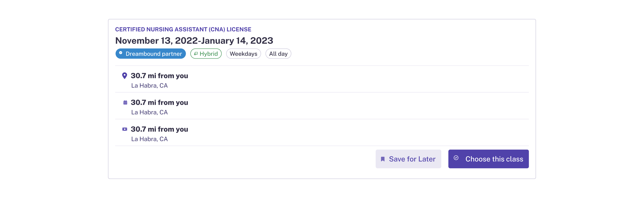Click La Habra, CA under the pin icon
644x198 pixels.
149,86
